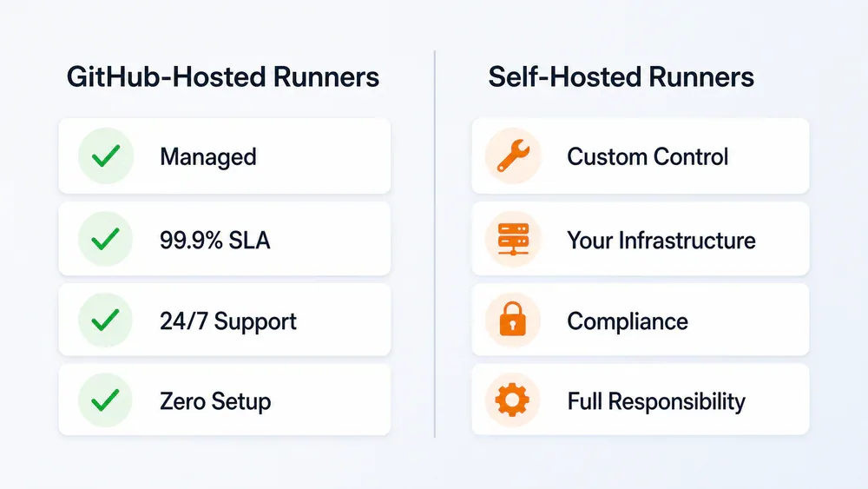Image resolution: width=868 pixels, height=489 pixels.
Task: Click the Full Responsibility label
Action: [x=656, y=402]
